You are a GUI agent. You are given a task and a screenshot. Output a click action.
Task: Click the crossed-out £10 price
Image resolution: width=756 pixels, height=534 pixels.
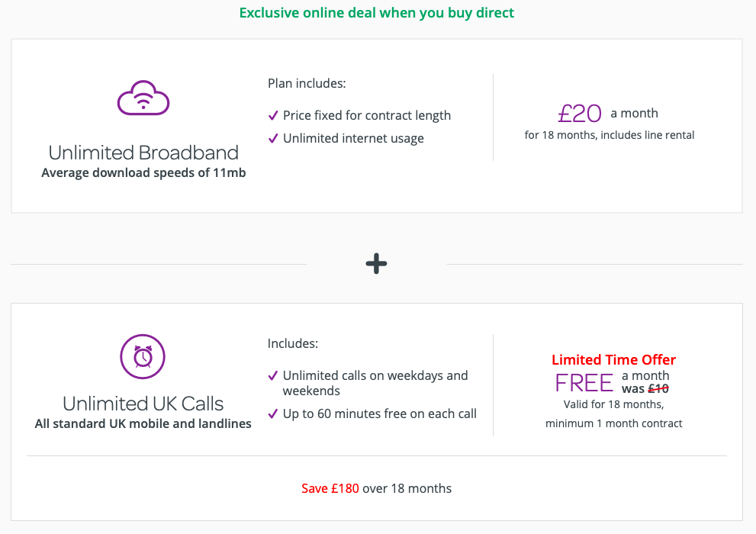tap(658, 389)
